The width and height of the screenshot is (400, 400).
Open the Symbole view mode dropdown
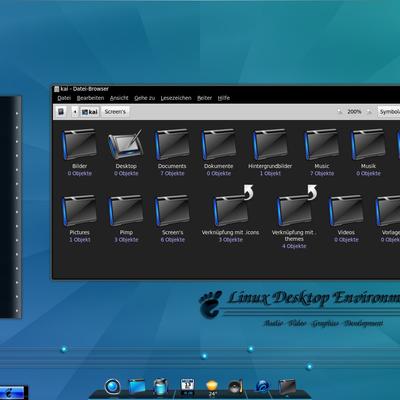pos(389,112)
